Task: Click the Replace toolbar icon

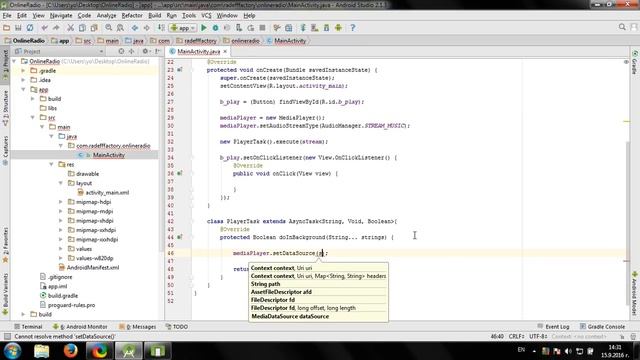Action: tap(120, 28)
